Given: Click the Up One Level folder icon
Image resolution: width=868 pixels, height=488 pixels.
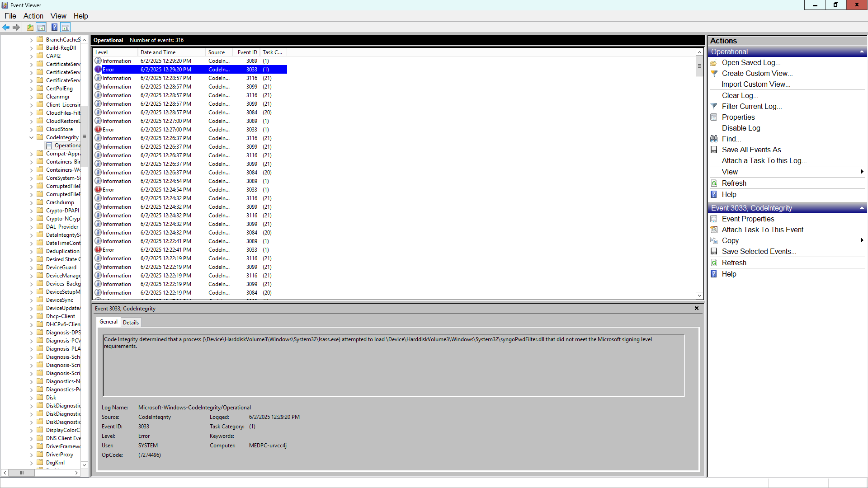Looking at the screenshot, I should point(30,28).
